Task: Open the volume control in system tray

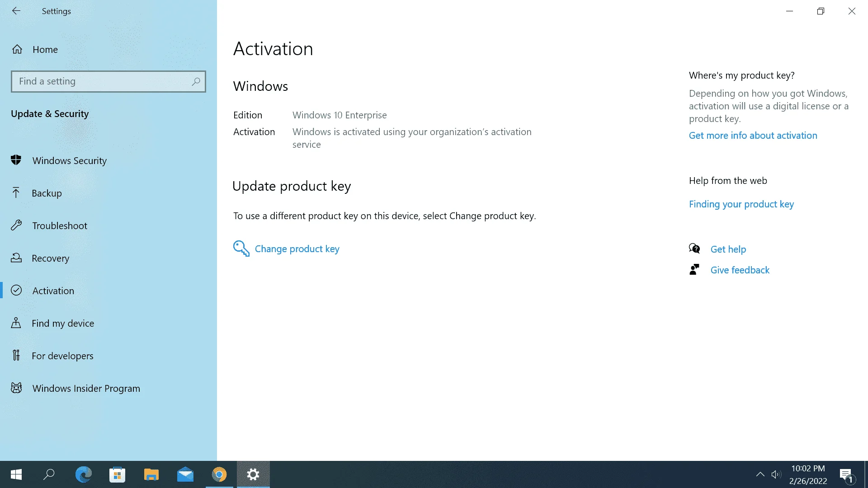Action: pyautogui.click(x=776, y=474)
